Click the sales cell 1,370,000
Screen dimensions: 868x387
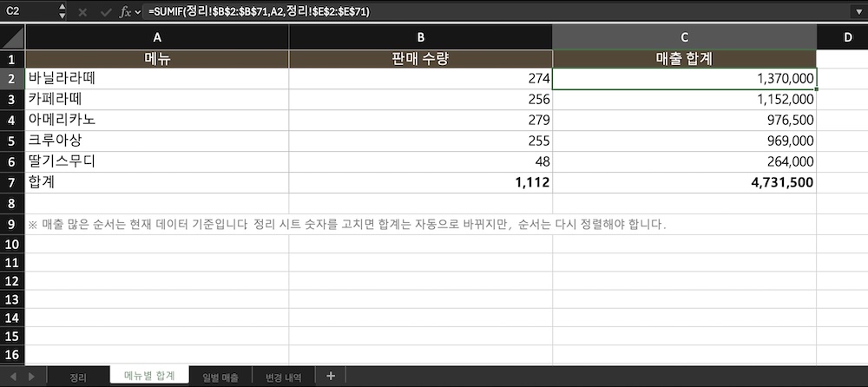pyautogui.click(x=685, y=79)
